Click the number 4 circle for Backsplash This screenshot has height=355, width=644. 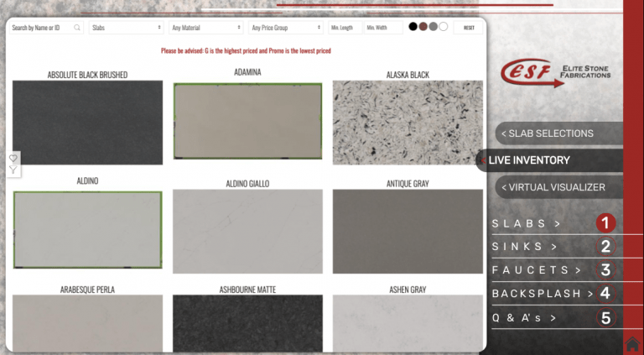coord(605,294)
